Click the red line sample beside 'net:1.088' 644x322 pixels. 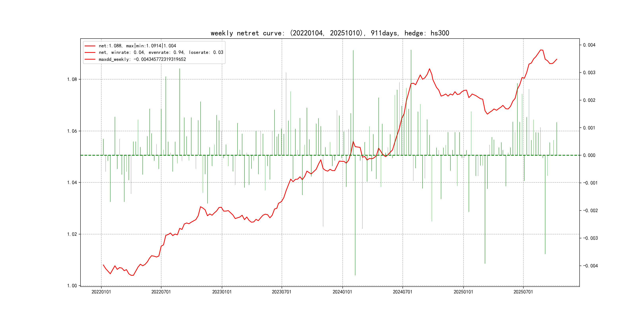pyautogui.click(x=90, y=46)
